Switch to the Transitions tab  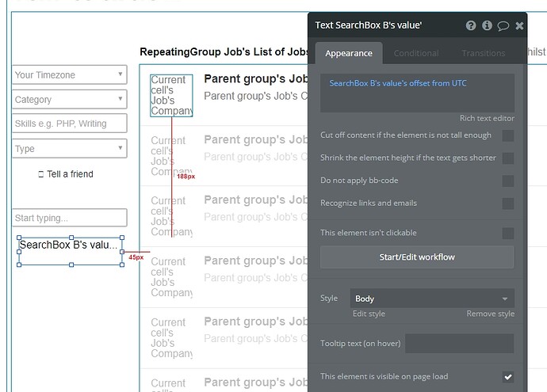point(484,53)
